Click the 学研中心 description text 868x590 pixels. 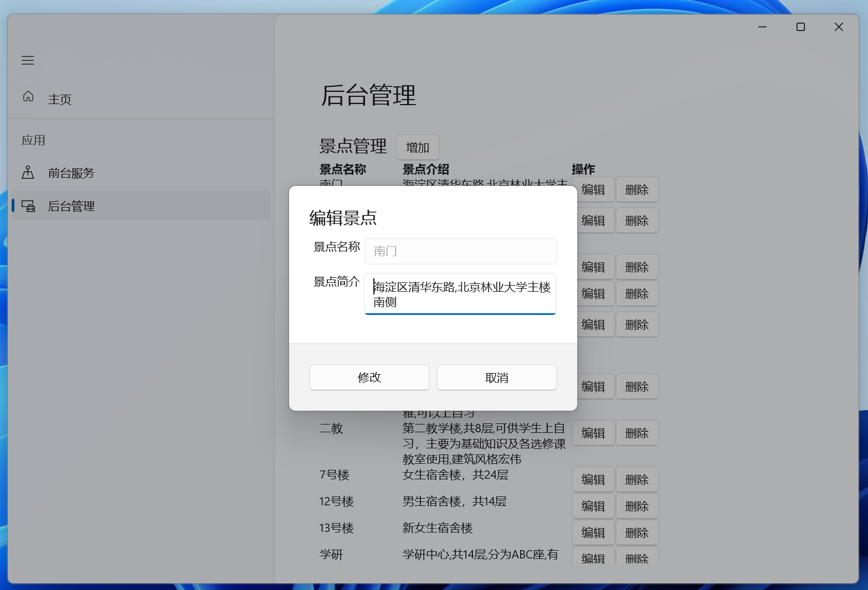(481, 555)
